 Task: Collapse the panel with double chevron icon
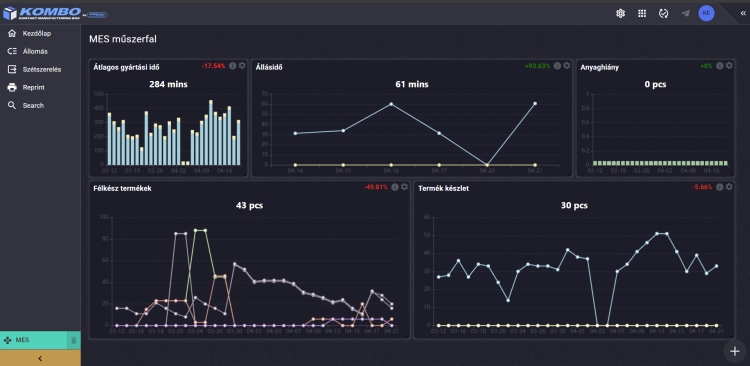[743, 13]
